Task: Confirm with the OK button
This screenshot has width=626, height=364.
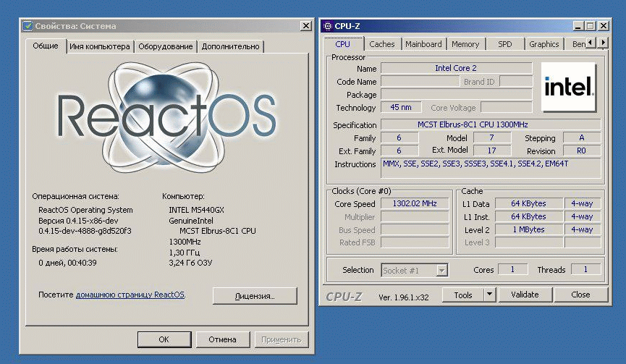Action: pyautogui.click(x=164, y=339)
